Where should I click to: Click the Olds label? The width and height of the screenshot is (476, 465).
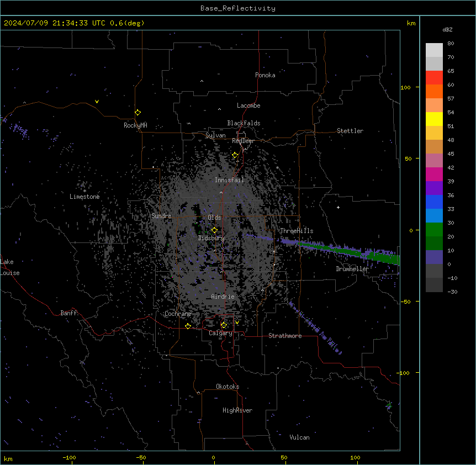click(214, 218)
